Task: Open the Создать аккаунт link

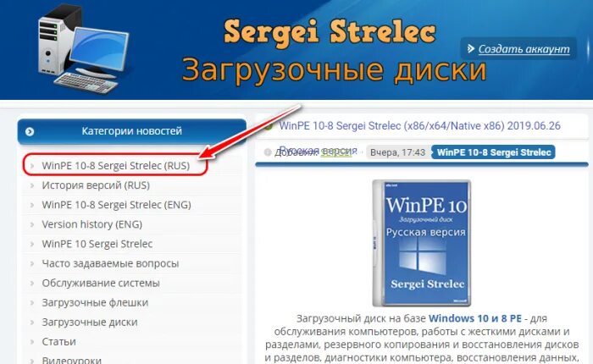Action: [x=524, y=49]
